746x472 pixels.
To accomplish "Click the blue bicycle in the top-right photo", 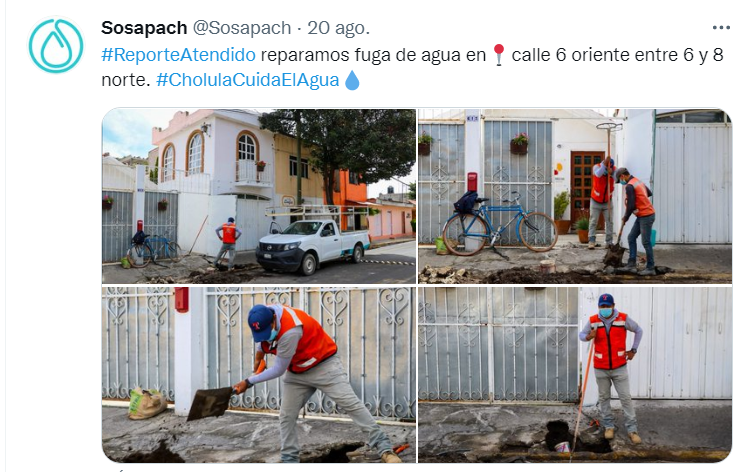I will point(500,225).
